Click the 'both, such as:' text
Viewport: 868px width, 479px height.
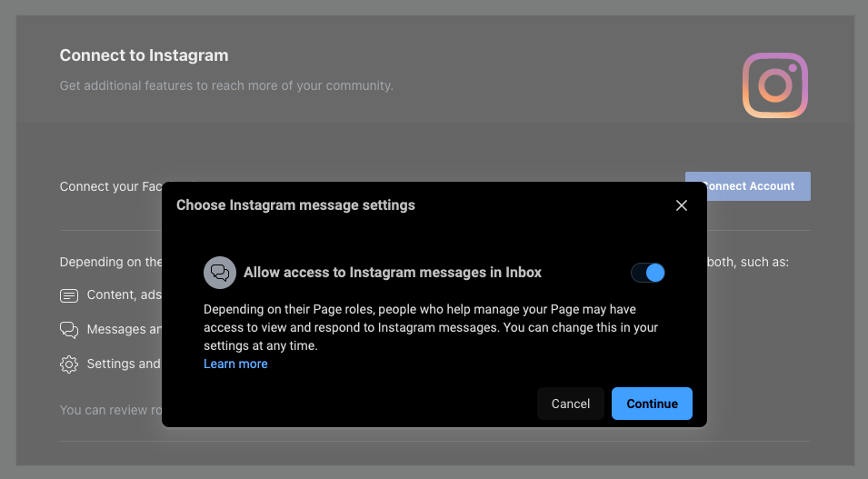point(748,262)
